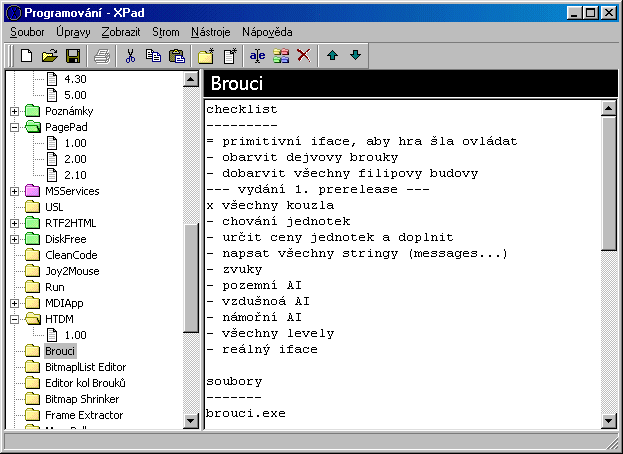Click tree panel scroll down arrow

[x=191, y=421]
